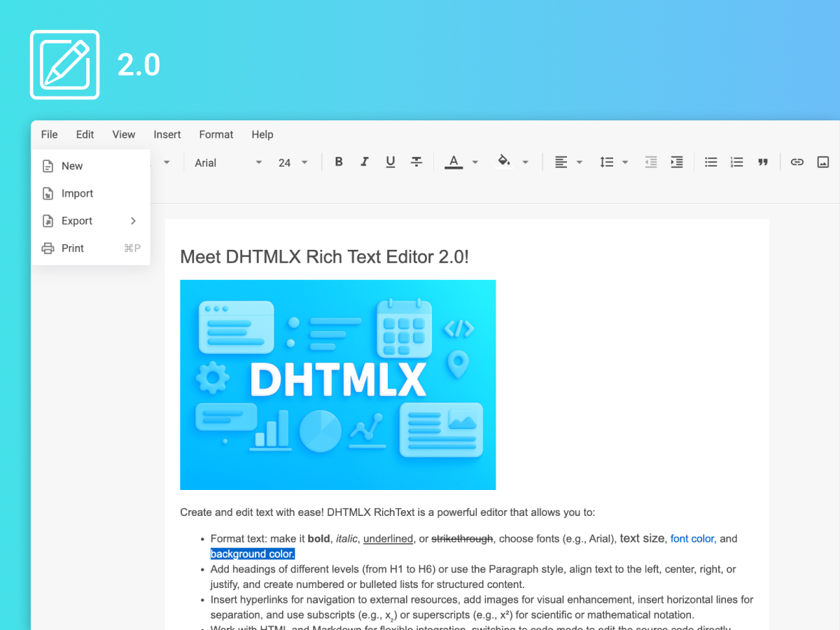Insert a bulleted list

[x=711, y=162]
